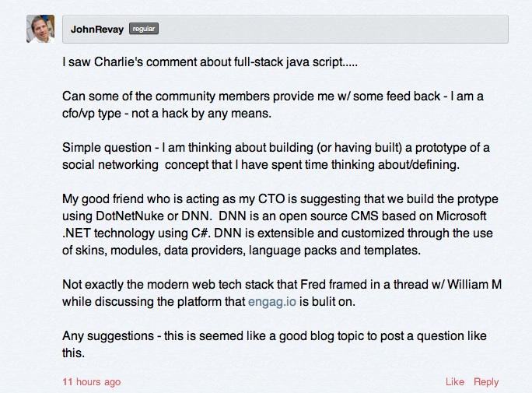Click the paragraph starting "Not exactly the modern"
This screenshot has width=532, height=393.
point(280,293)
